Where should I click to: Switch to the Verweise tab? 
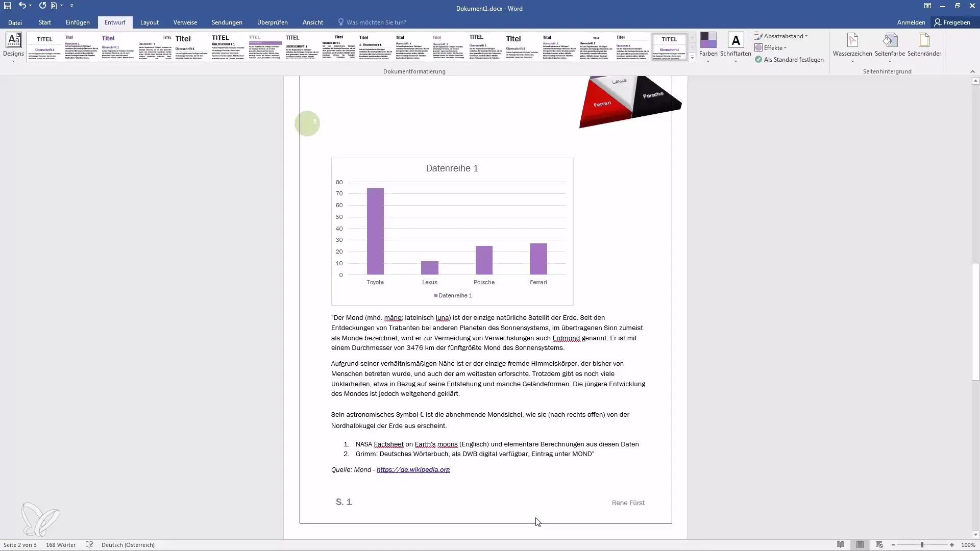185,22
